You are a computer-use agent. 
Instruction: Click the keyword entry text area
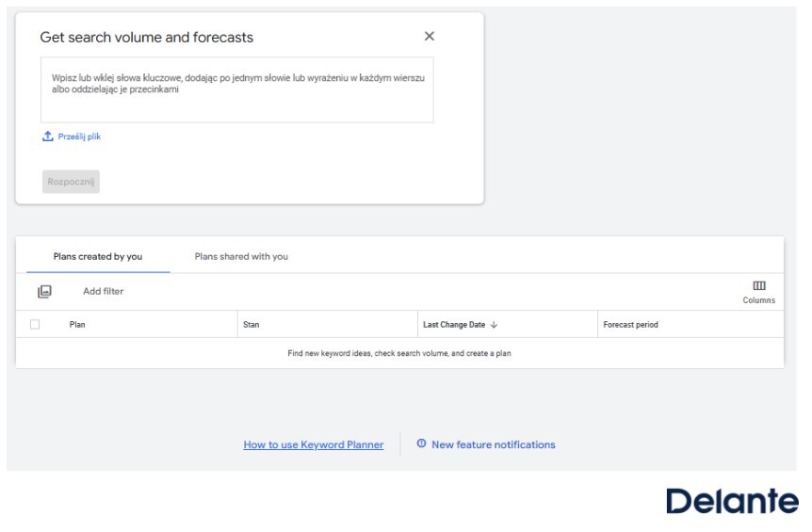coord(237,90)
